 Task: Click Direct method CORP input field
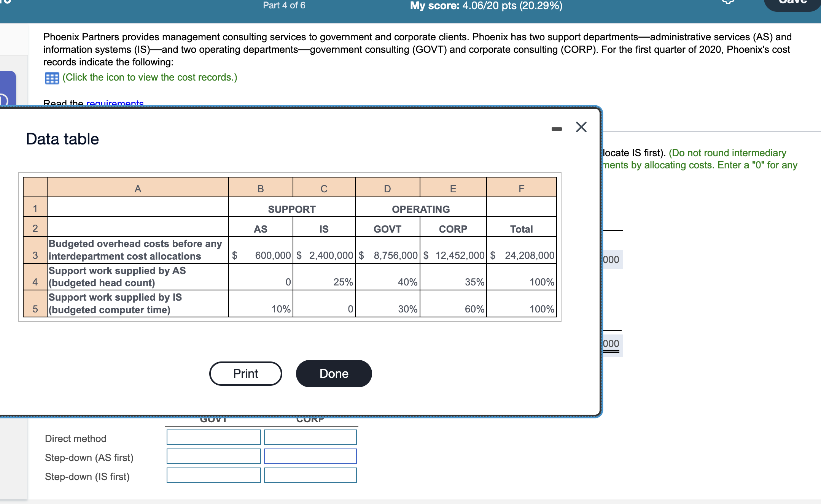(310, 437)
